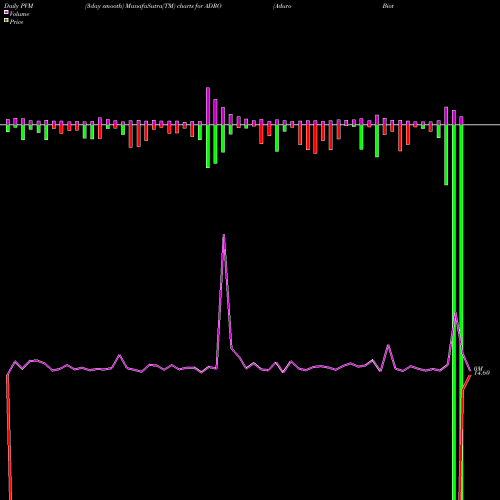Click the 'Biot' text at top right
The height and width of the screenshot is (500, 500).
[388, 6]
